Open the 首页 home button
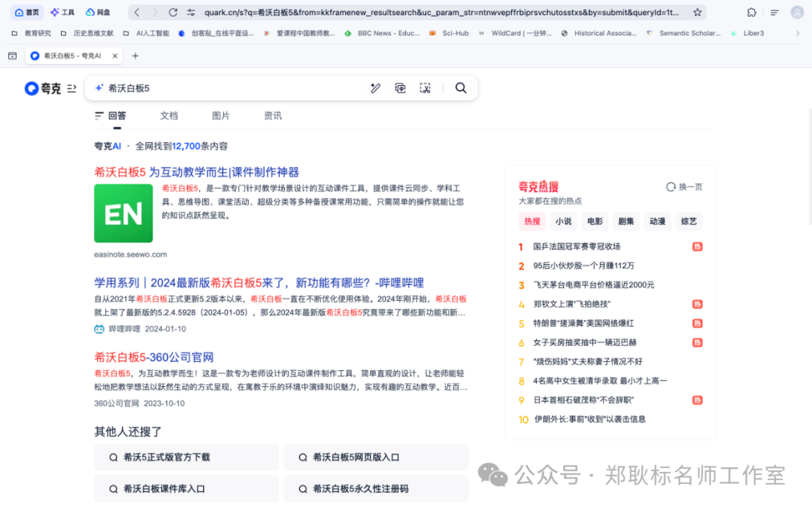Viewport: 812px width, 508px height. coord(27,12)
